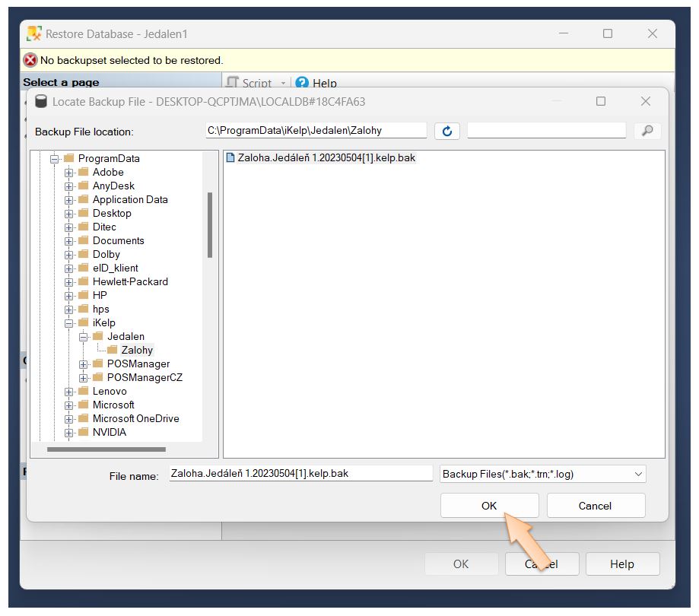Click the refresh icon beside backup location
The width and height of the screenshot is (699, 616).
coord(447,131)
